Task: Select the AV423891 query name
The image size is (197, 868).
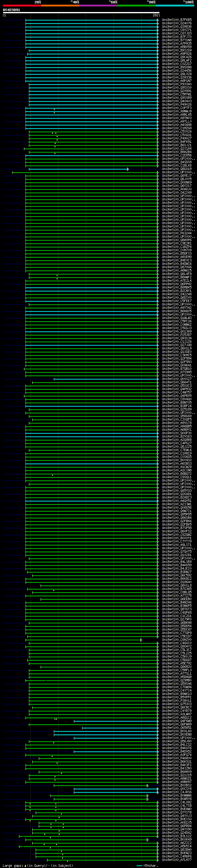Action: coord(11,10)
